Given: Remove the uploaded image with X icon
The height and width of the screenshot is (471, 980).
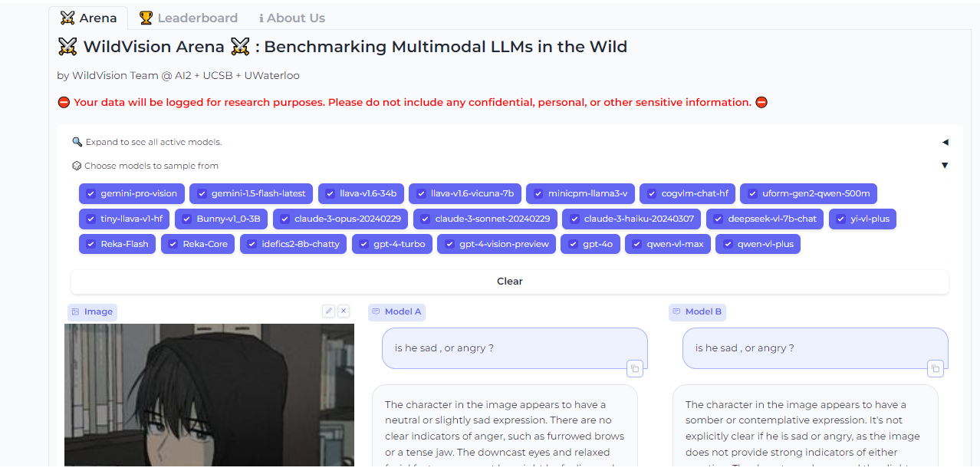Looking at the screenshot, I should (344, 311).
